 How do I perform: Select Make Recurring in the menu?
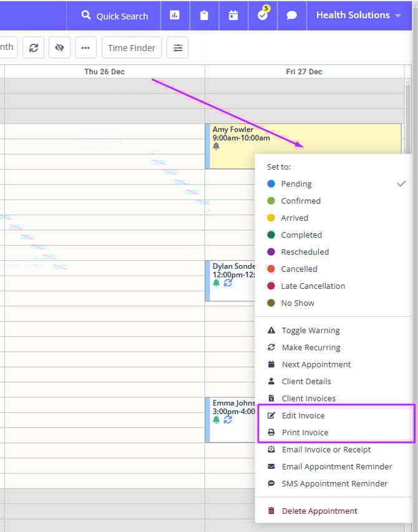pos(311,347)
